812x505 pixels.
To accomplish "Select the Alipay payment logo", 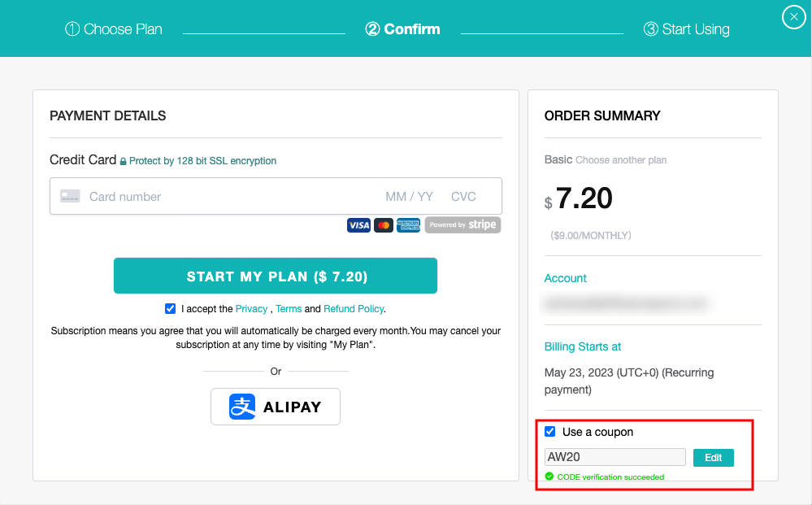I will (x=276, y=407).
